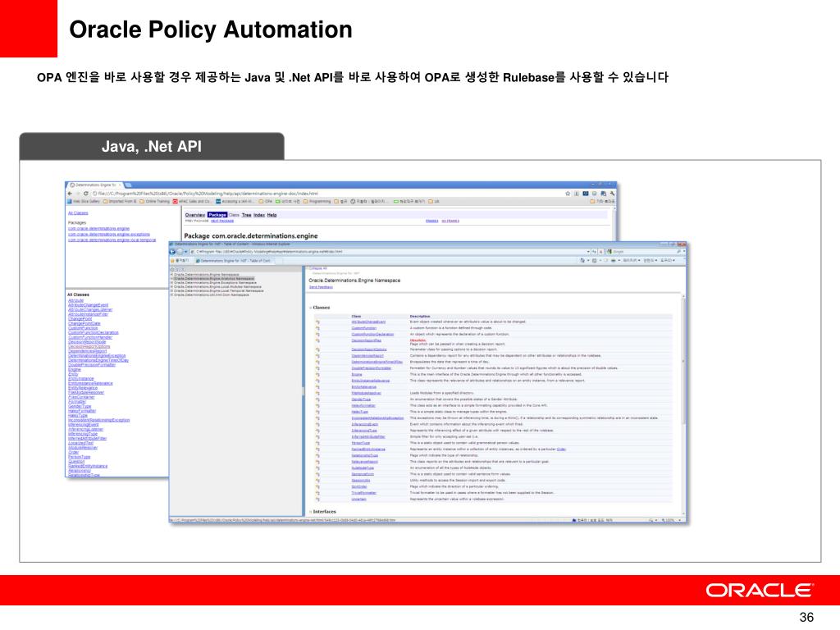Open Engine link in Classes table
This screenshot has height=630, width=840.
coord(357,374)
